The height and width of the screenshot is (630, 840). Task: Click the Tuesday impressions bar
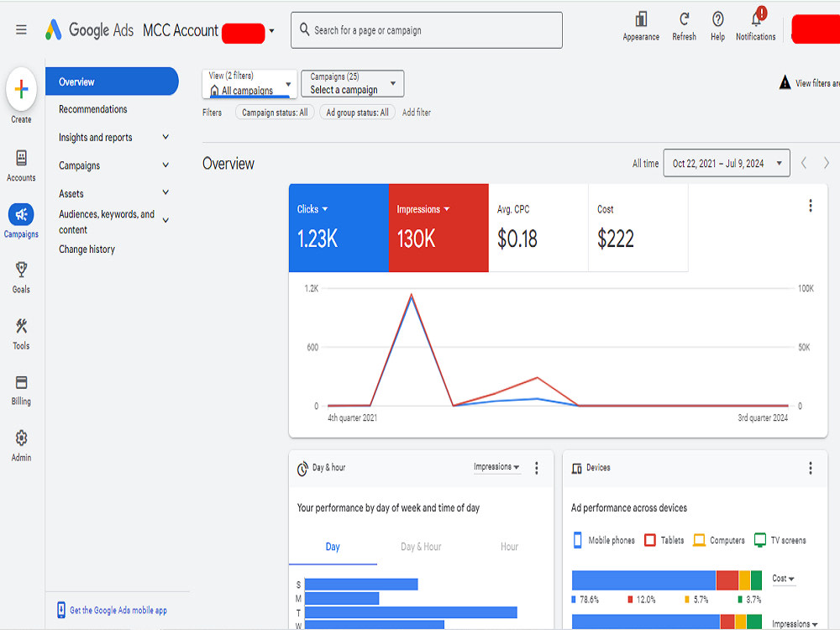[x=411, y=612]
